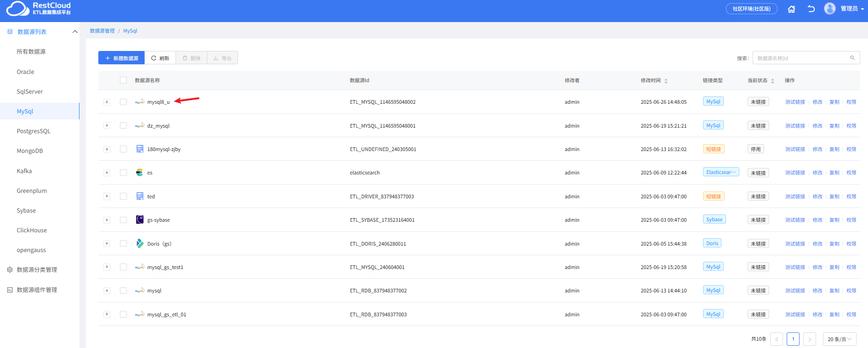
Task: Click the MySQL icon of mysql_gs_test1 row
Action: pyautogui.click(x=140, y=267)
